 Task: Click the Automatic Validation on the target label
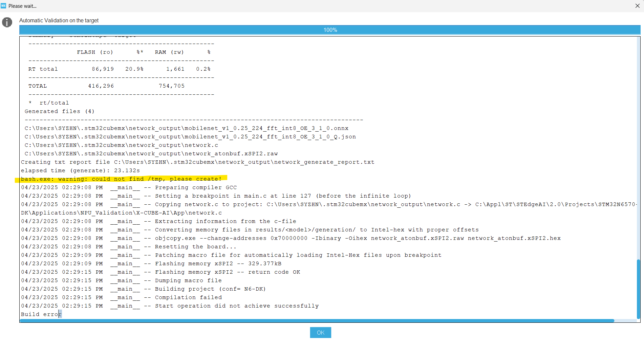59,20
